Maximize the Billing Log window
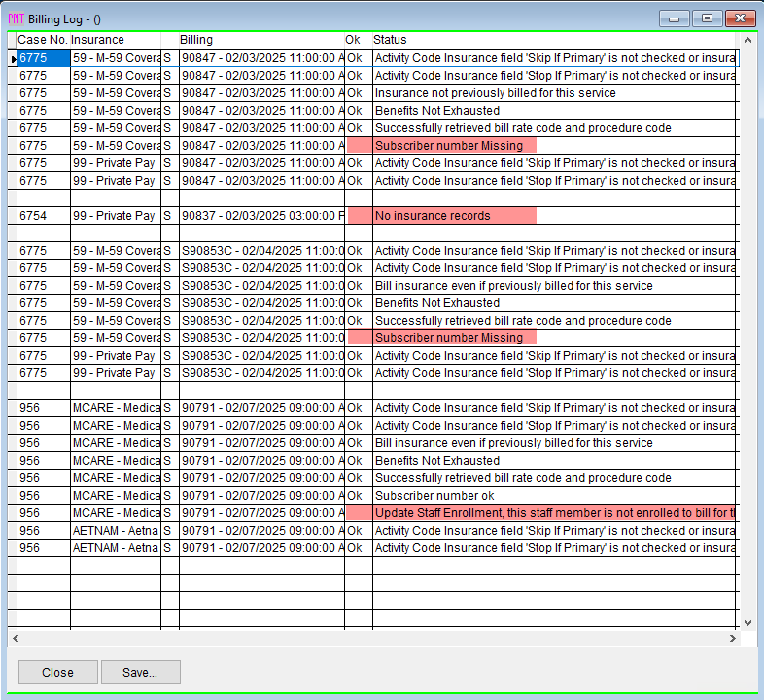The width and height of the screenshot is (764, 700). (707, 18)
